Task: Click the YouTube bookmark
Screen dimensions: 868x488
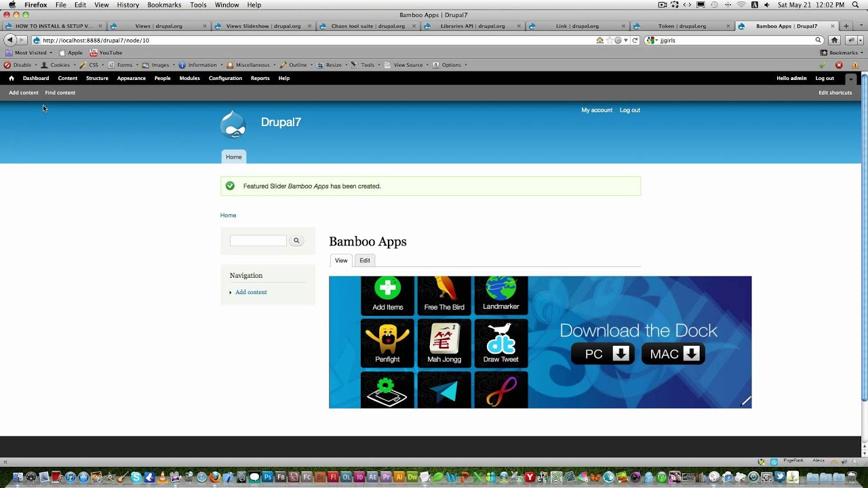Action: tap(106, 53)
